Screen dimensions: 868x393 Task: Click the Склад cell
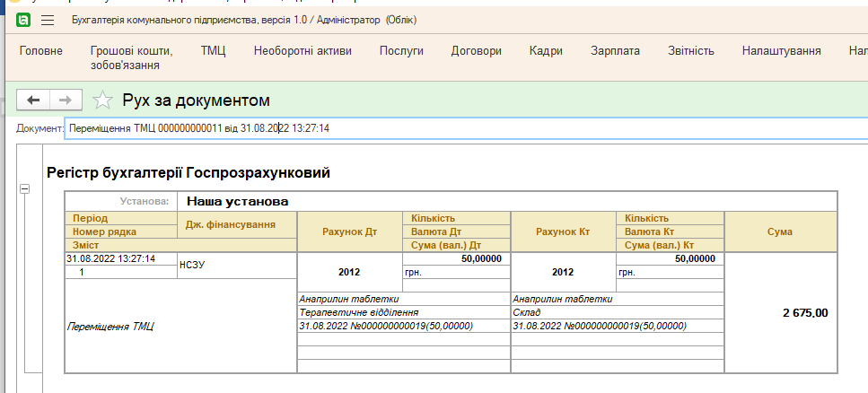pos(618,313)
